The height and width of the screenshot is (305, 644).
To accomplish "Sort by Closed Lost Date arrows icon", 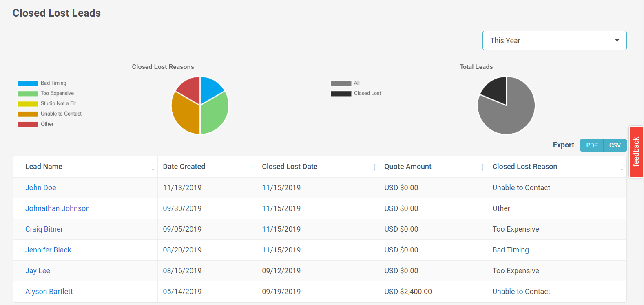I will (374, 167).
